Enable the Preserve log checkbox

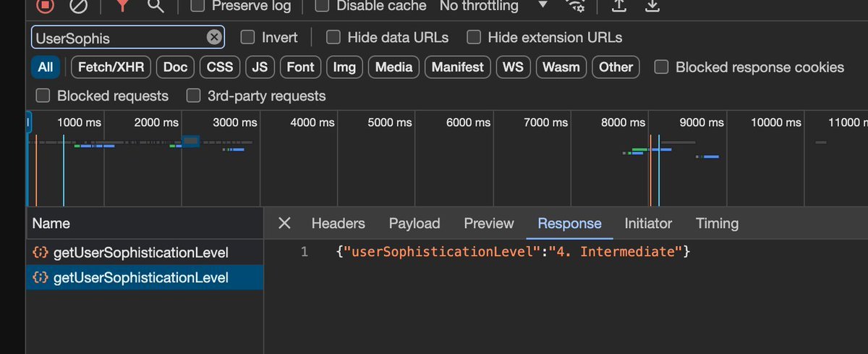tap(197, 6)
